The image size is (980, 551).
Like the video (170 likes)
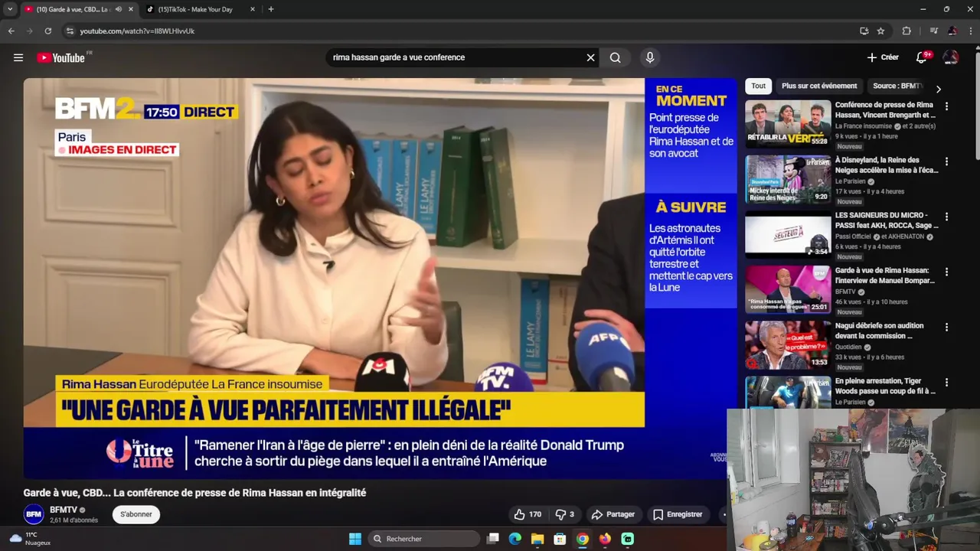click(x=528, y=514)
